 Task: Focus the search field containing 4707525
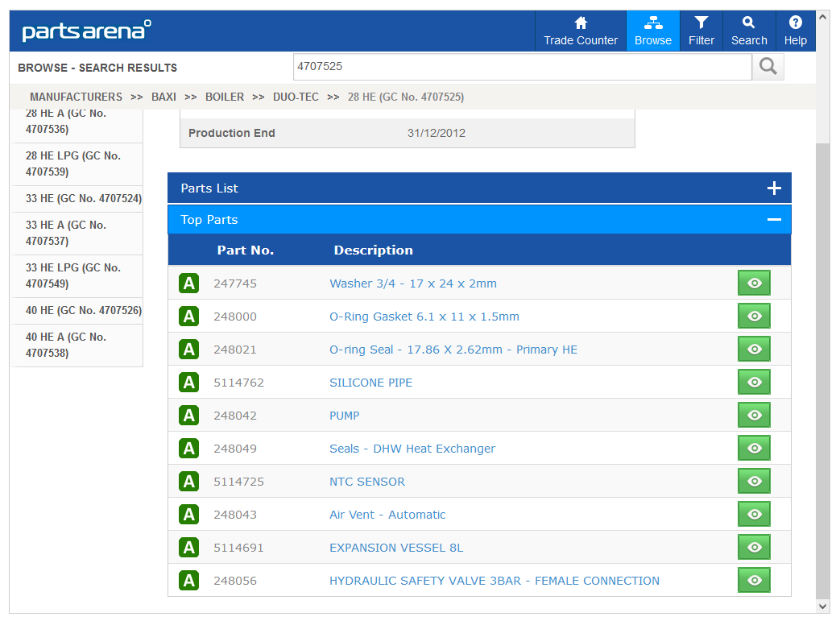[x=523, y=66]
